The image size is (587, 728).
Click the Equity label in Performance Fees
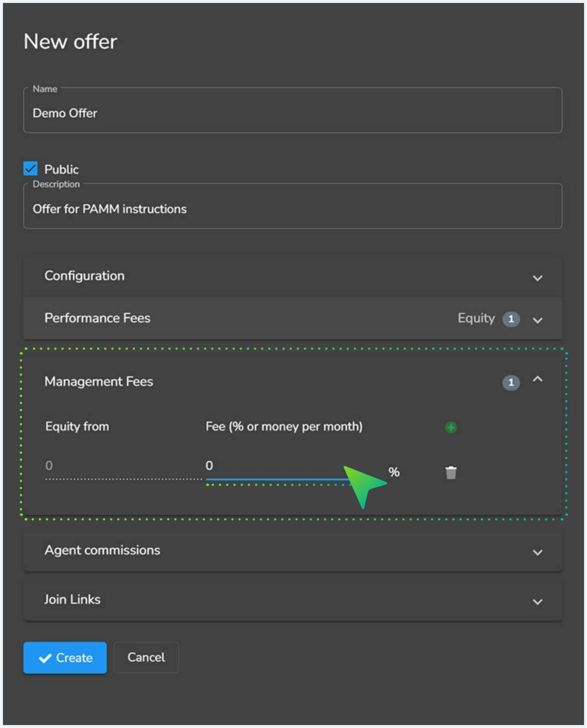coord(476,318)
